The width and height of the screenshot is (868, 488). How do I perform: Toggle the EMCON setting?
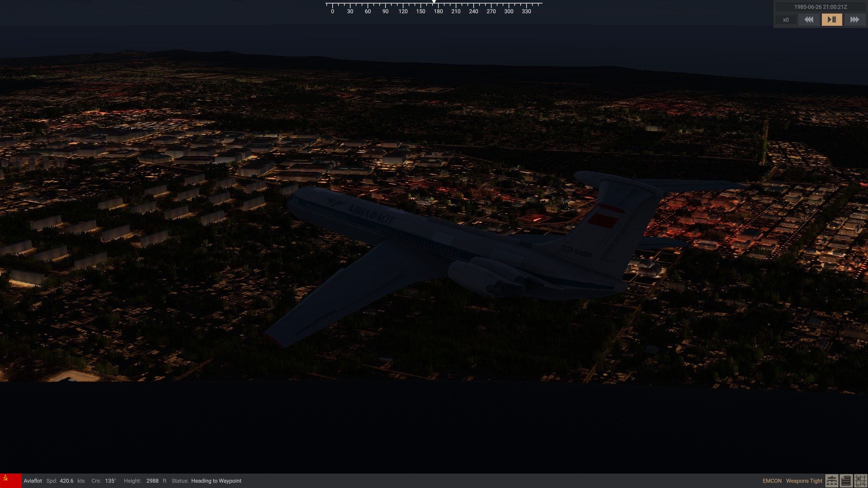click(772, 481)
